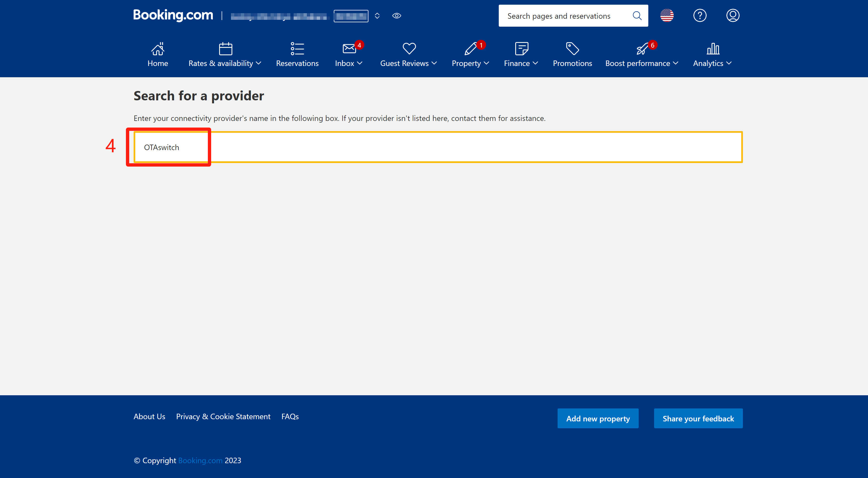
Task: Open the Reservations menu label
Action: point(297,63)
